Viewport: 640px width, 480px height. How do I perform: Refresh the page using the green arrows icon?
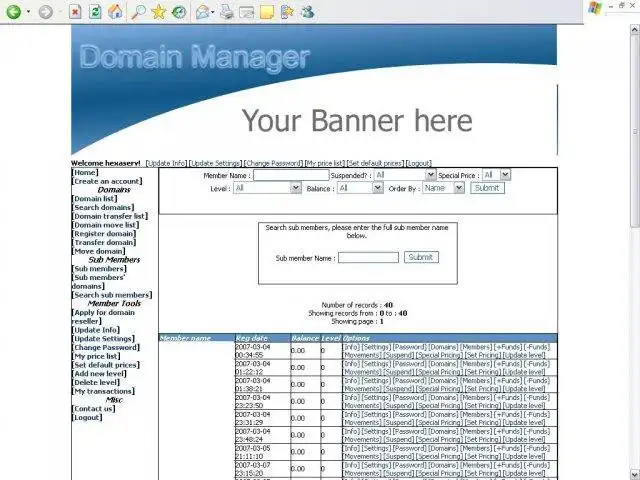[x=95, y=12]
